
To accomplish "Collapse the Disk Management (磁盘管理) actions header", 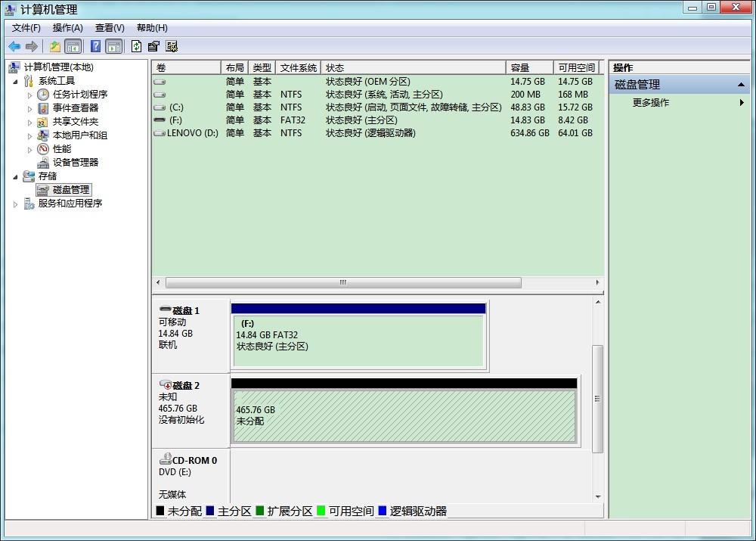I will coord(741,85).
